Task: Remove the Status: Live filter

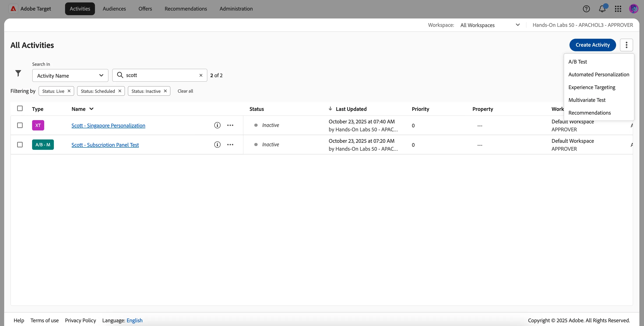Action: tap(69, 91)
